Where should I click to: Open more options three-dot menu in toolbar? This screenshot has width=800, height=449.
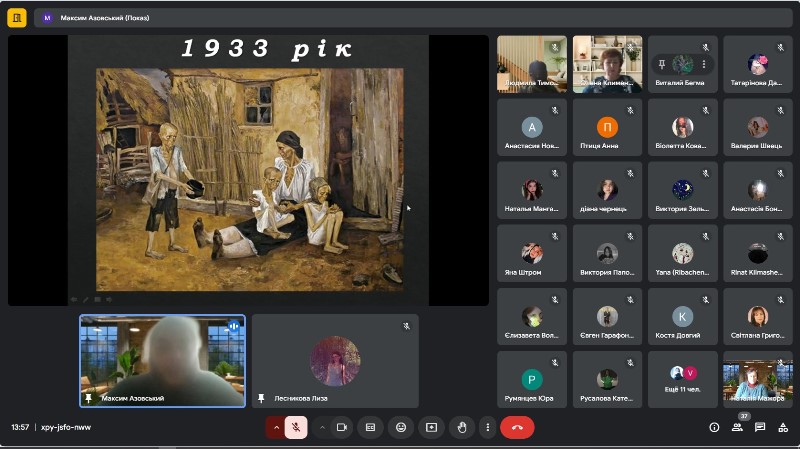point(488,428)
